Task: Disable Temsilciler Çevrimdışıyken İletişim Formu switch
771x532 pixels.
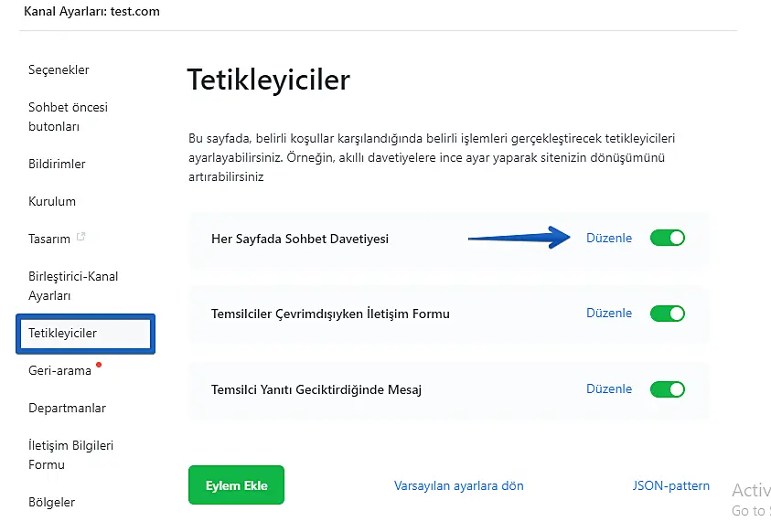Action: tap(667, 314)
